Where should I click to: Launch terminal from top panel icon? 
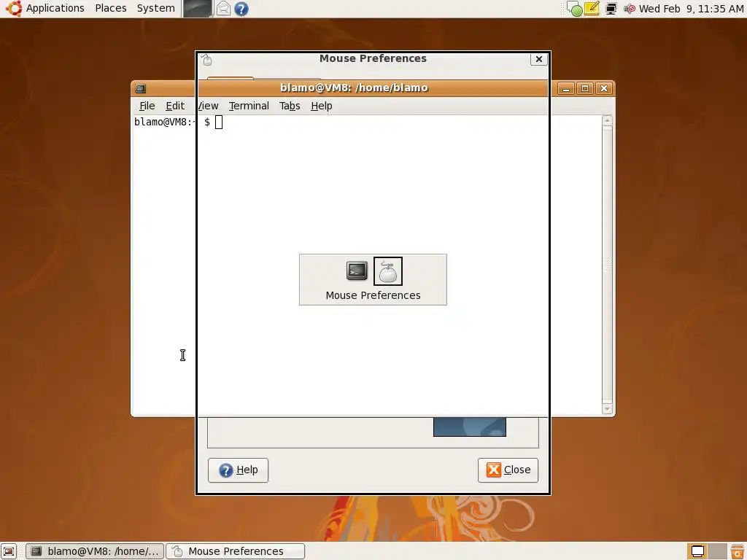click(x=197, y=9)
